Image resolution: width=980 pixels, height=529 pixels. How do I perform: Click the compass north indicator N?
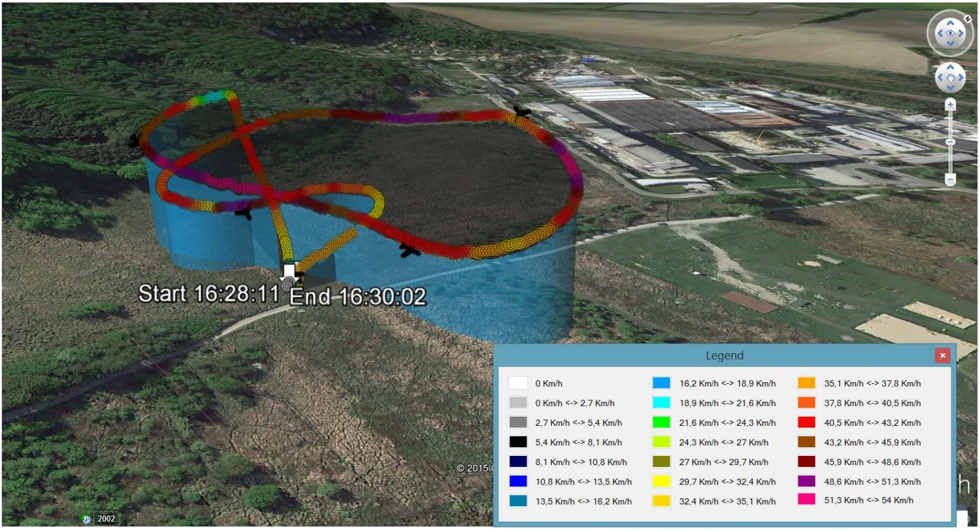pyautogui.click(x=967, y=18)
